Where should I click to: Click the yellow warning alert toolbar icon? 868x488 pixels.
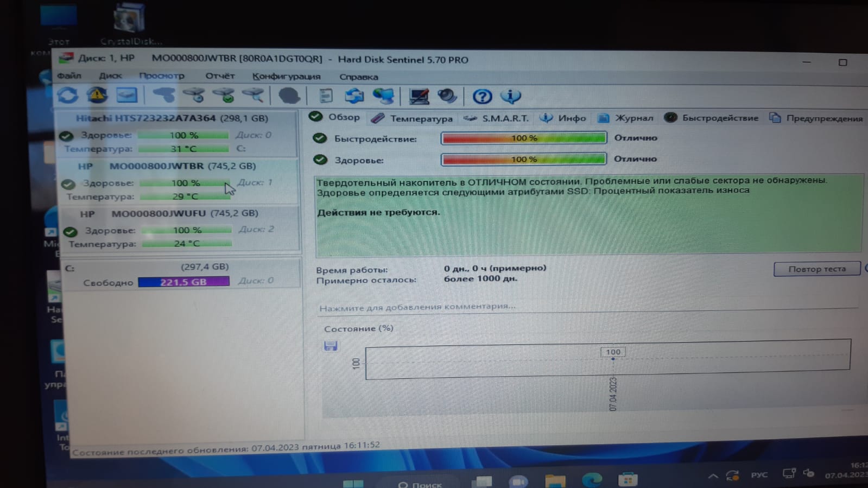coord(97,95)
